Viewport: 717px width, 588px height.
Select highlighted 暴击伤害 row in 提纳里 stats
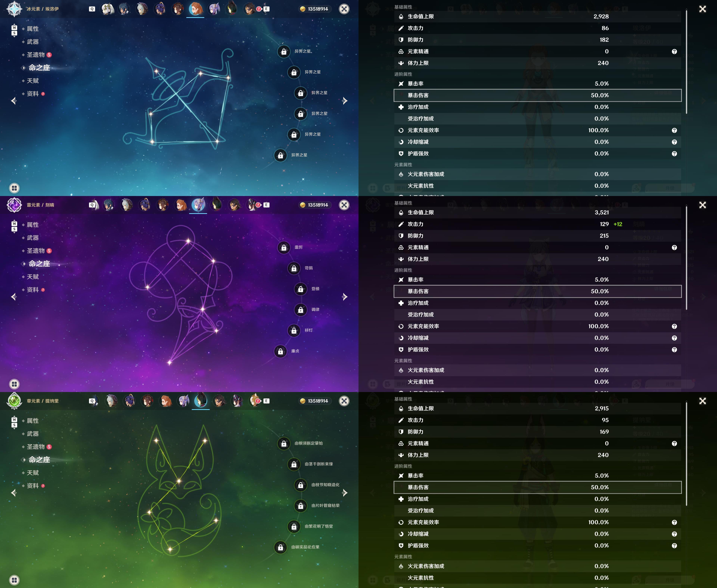coord(537,487)
